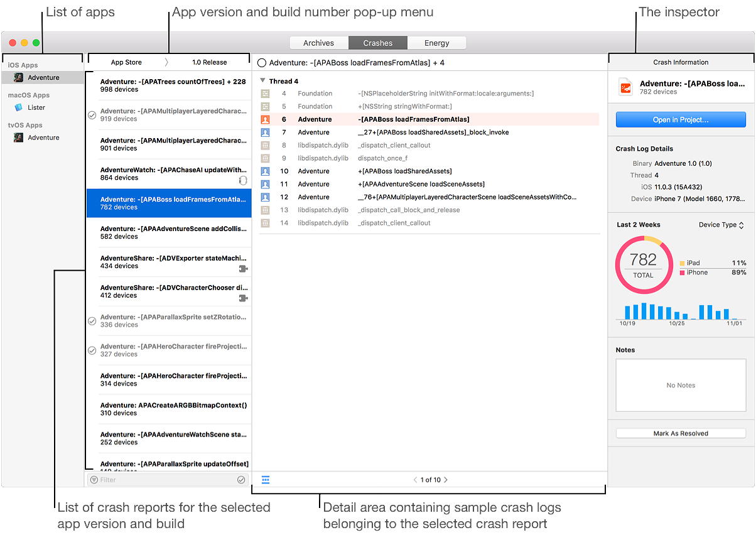
Task: Open the 1.0 Release build pop-up menu
Action: (x=210, y=62)
